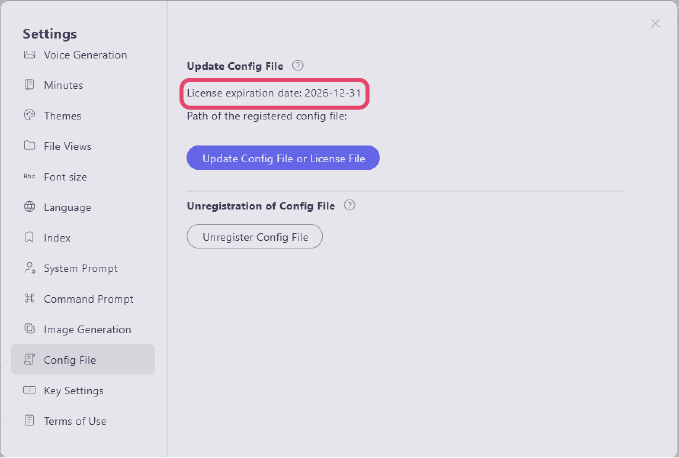Open the Voice Generation settings
Image resolution: width=679 pixels, height=458 pixels.
point(85,55)
